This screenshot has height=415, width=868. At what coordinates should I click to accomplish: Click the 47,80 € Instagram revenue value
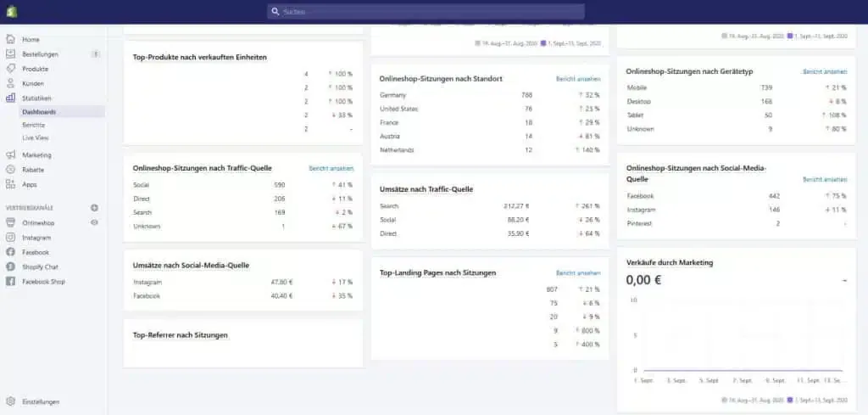(281, 282)
